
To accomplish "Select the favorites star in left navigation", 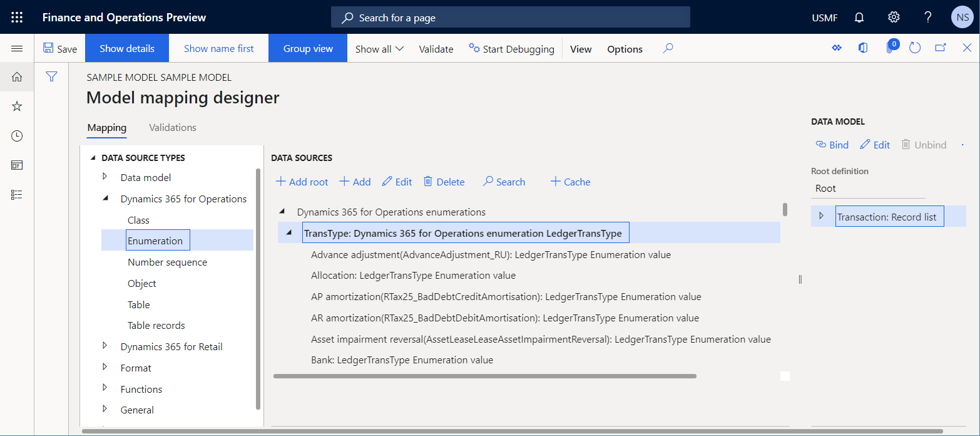I will click(16, 106).
